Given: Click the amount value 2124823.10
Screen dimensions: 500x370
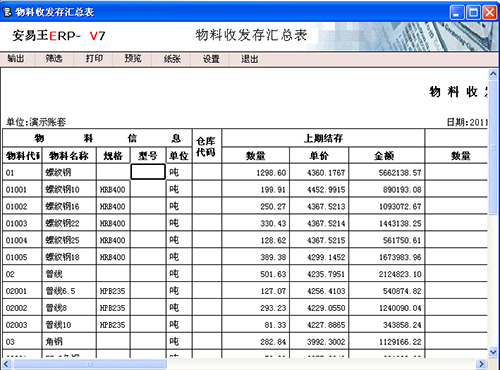Looking at the screenshot, I should pos(400,274).
